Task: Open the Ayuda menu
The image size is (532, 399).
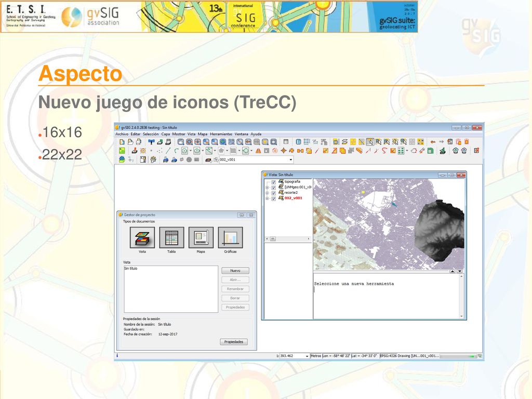Action: (x=256, y=134)
